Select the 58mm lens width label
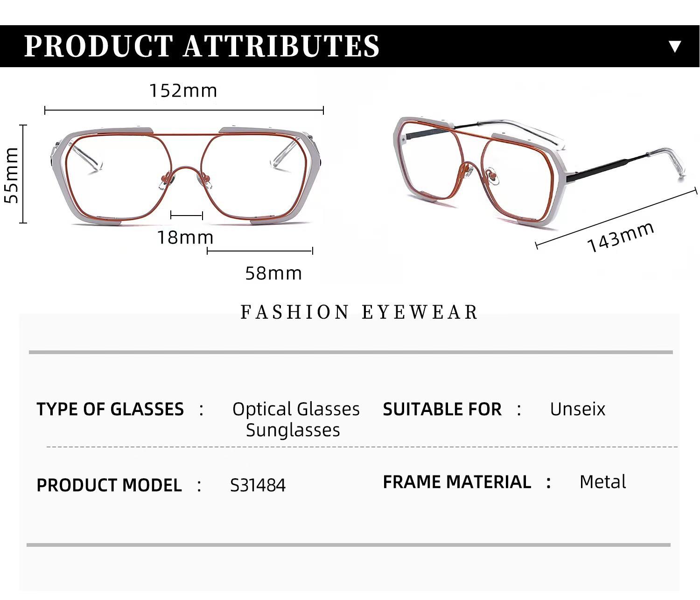Screen dimensions: 700x600 click(273, 273)
